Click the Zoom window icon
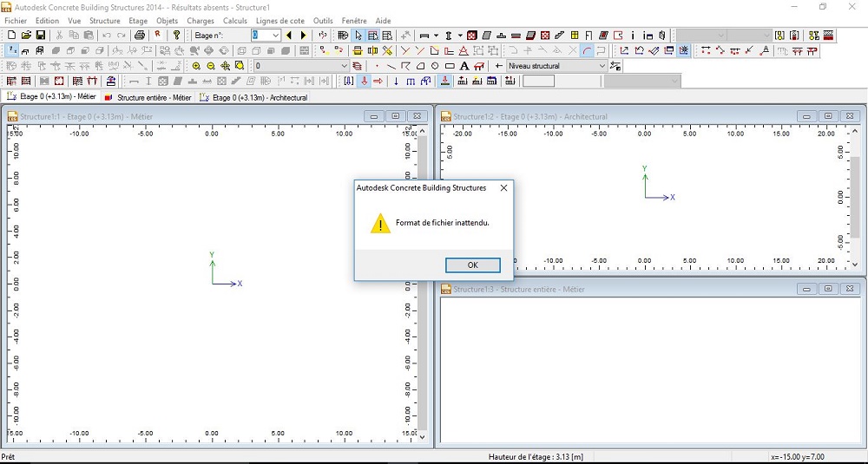This screenshot has height=464, width=868. pos(240,66)
